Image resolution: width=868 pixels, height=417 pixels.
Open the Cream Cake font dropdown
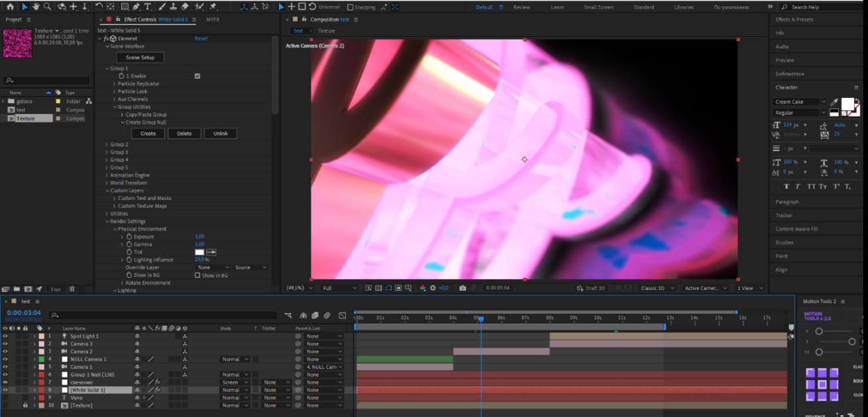(800, 102)
